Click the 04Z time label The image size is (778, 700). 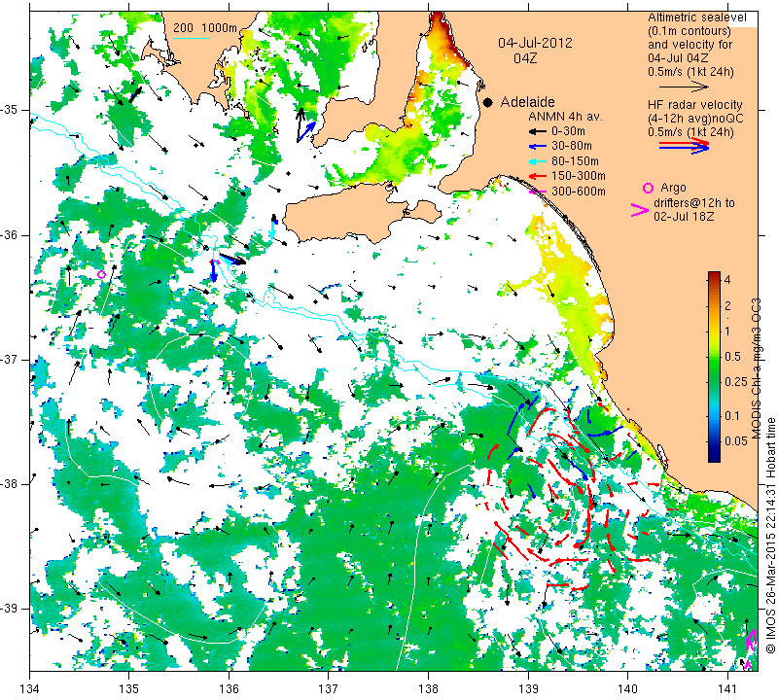pyautogui.click(x=525, y=58)
